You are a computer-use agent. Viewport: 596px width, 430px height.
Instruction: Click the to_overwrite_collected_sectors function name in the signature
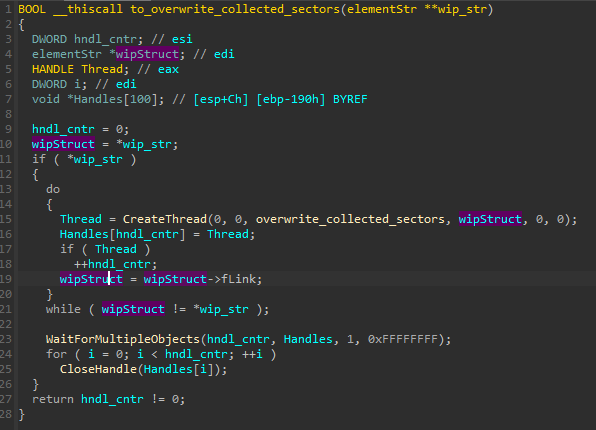click(x=235, y=9)
